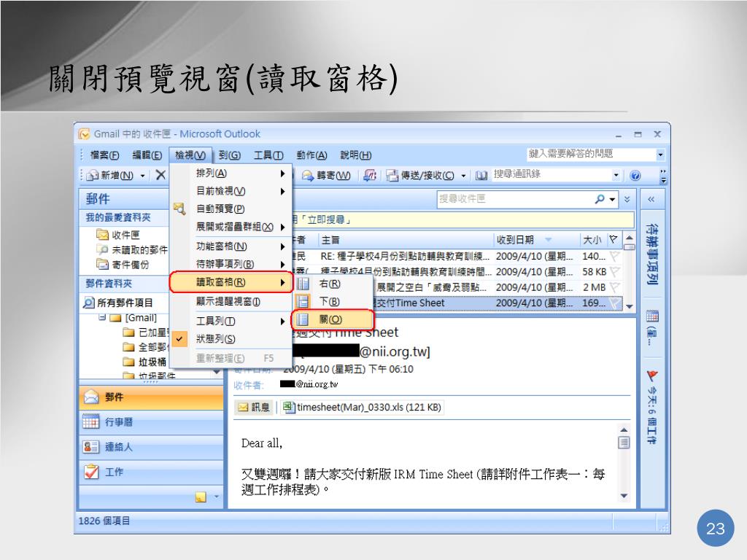Toggle the 狀態列(S) checked entry
The width and height of the screenshot is (747, 560).
pos(231,339)
